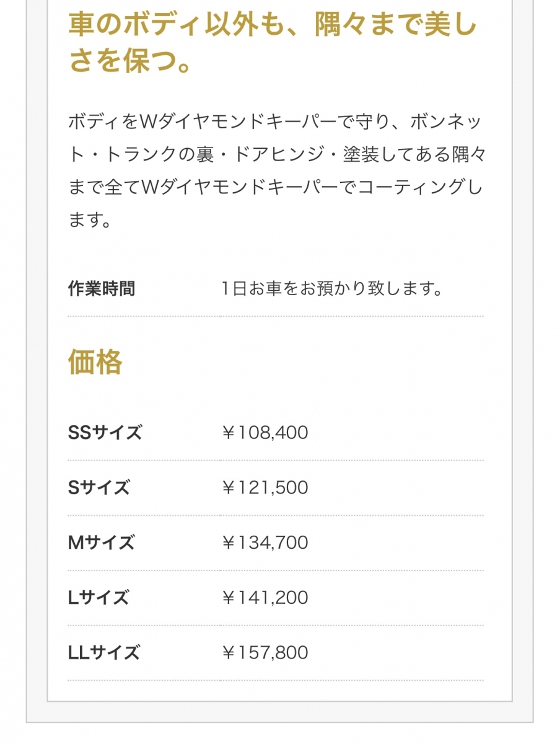Click the 価格 section heading

[x=95, y=361]
